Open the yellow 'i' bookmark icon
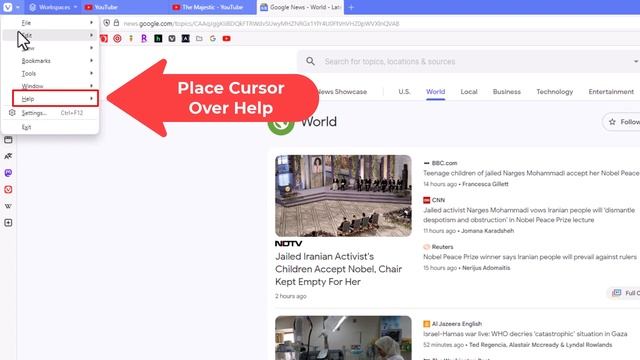 [131, 38]
